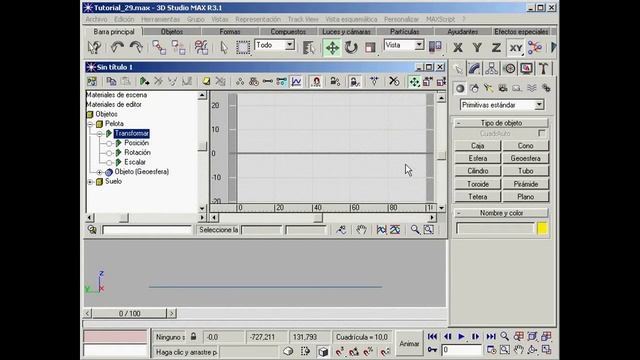Activate the Select and Rotate tool
Screen dimensions: 640x360
(x=351, y=48)
